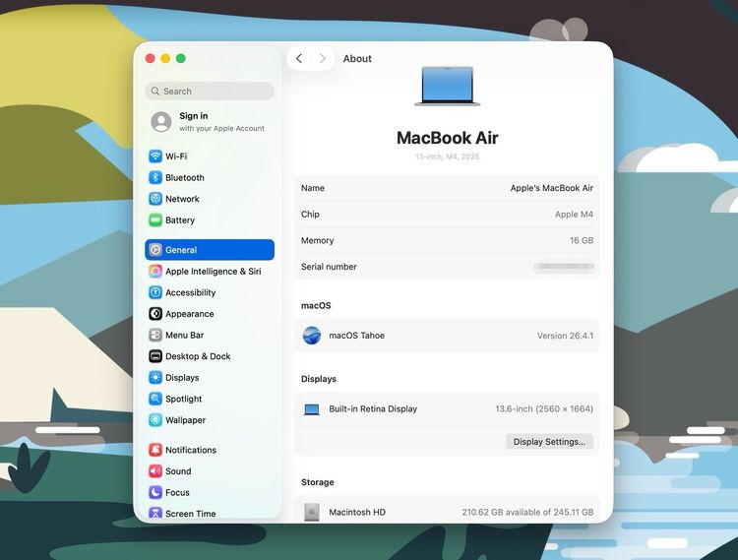Click the blurred Serial number value
This screenshot has width=738, height=560.
pyautogui.click(x=564, y=267)
